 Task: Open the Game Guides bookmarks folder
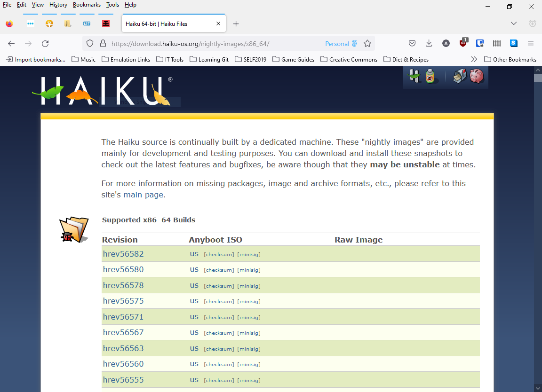[293, 59]
